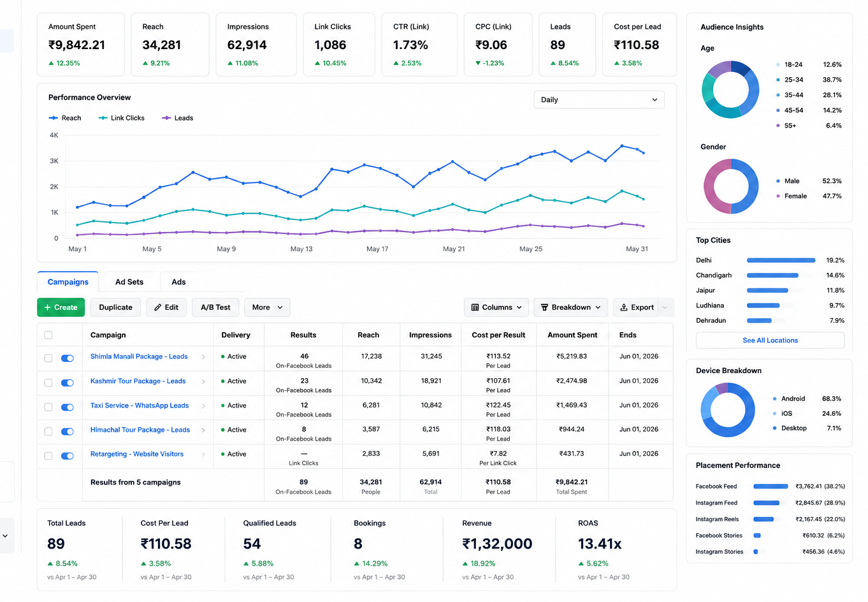Image resolution: width=868 pixels, height=602 pixels.
Task: Click the up arrow beside 14.29% under Bookings
Action: click(357, 564)
